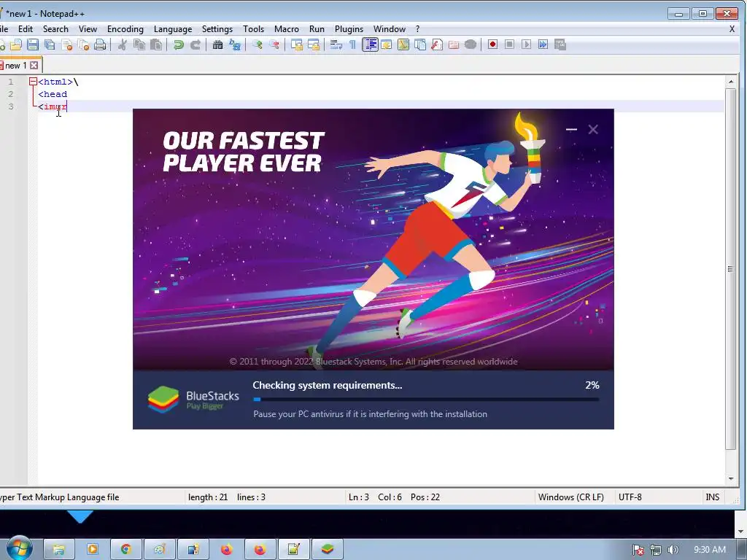Open the Language menu

173,29
